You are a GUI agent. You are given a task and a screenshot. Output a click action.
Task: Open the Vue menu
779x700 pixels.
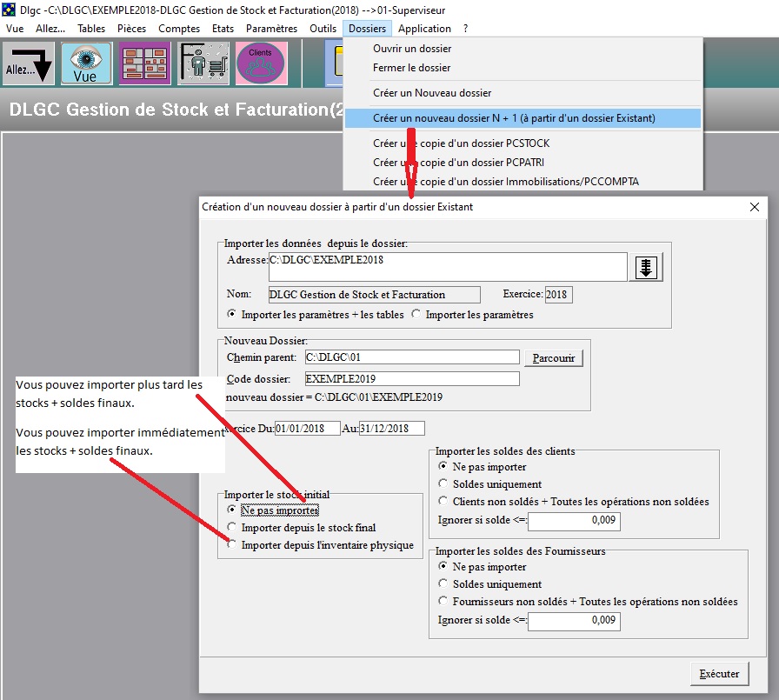click(x=15, y=29)
